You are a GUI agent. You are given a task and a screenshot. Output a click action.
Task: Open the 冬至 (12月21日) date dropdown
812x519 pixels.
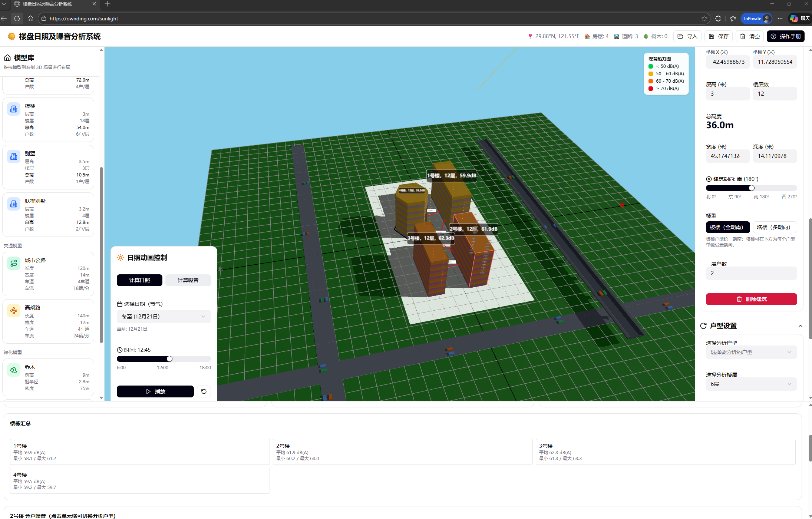(164, 317)
